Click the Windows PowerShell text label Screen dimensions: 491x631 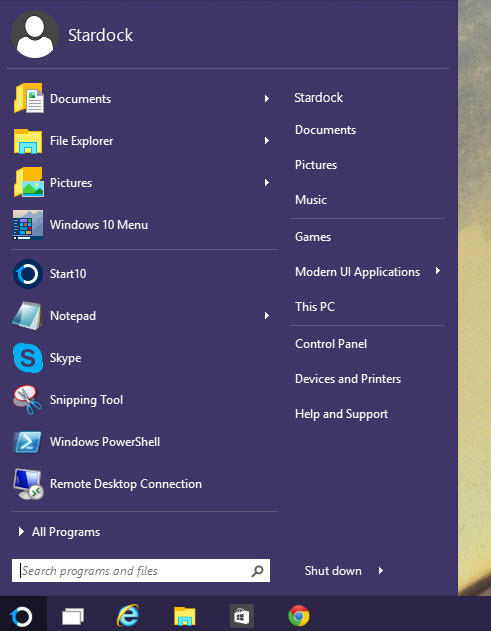[x=105, y=442]
